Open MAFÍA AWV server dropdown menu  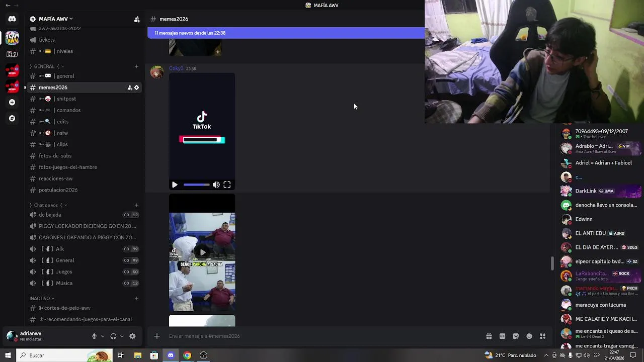[55, 19]
